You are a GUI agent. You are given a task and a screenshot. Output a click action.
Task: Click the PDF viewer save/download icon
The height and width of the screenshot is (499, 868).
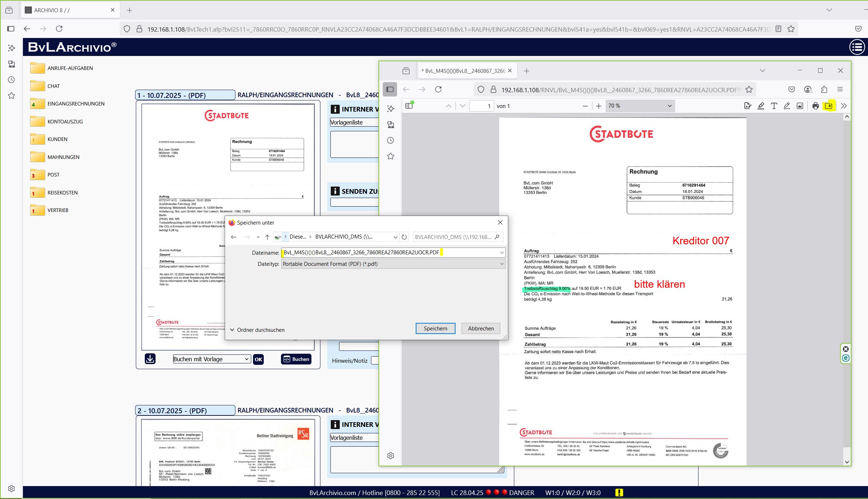coord(828,106)
